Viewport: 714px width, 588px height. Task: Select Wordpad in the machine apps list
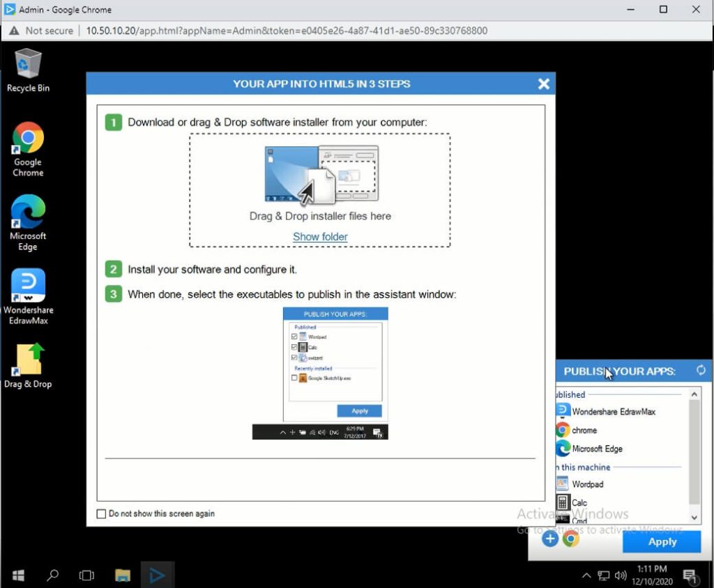[x=587, y=484]
